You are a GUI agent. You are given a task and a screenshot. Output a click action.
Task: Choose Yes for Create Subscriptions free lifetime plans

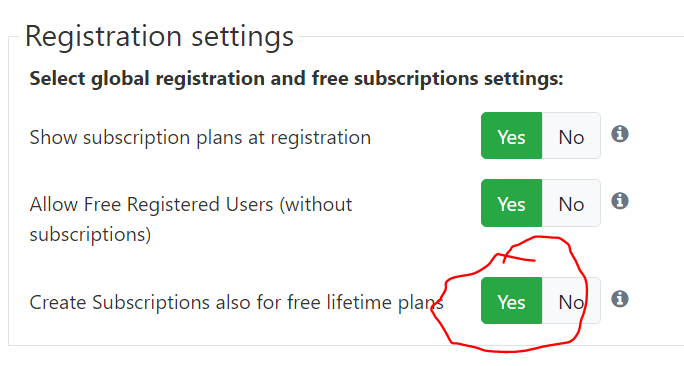tap(511, 301)
